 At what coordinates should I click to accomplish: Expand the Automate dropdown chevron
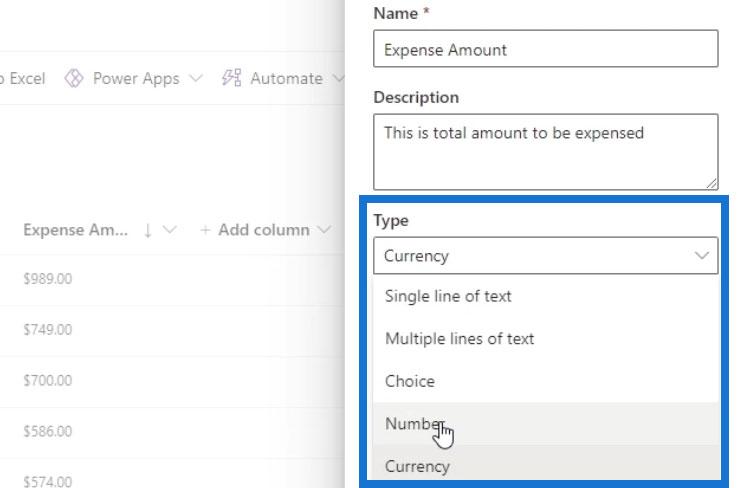pos(338,78)
